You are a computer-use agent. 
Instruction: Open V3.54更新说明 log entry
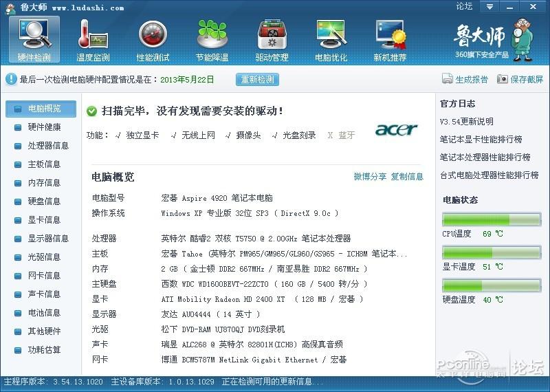click(x=467, y=122)
